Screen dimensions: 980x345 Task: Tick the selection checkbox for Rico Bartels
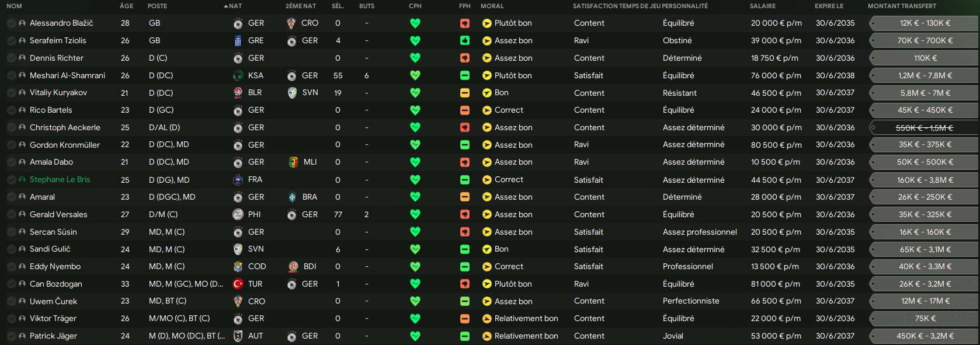coord(11,110)
